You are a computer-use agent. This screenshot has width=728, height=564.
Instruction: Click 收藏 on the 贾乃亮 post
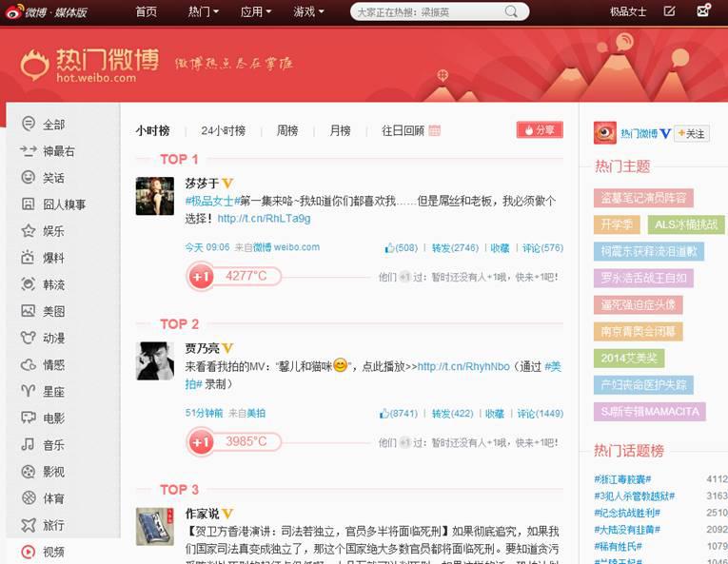pyautogui.click(x=495, y=414)
